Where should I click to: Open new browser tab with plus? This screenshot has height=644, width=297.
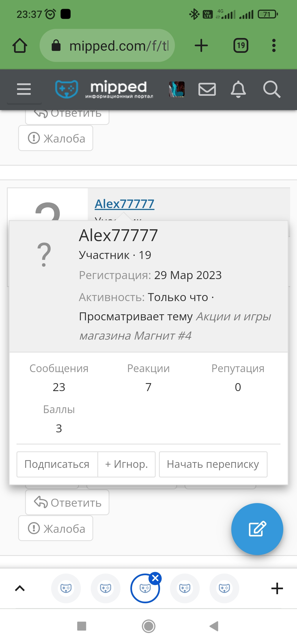point(201,45)
